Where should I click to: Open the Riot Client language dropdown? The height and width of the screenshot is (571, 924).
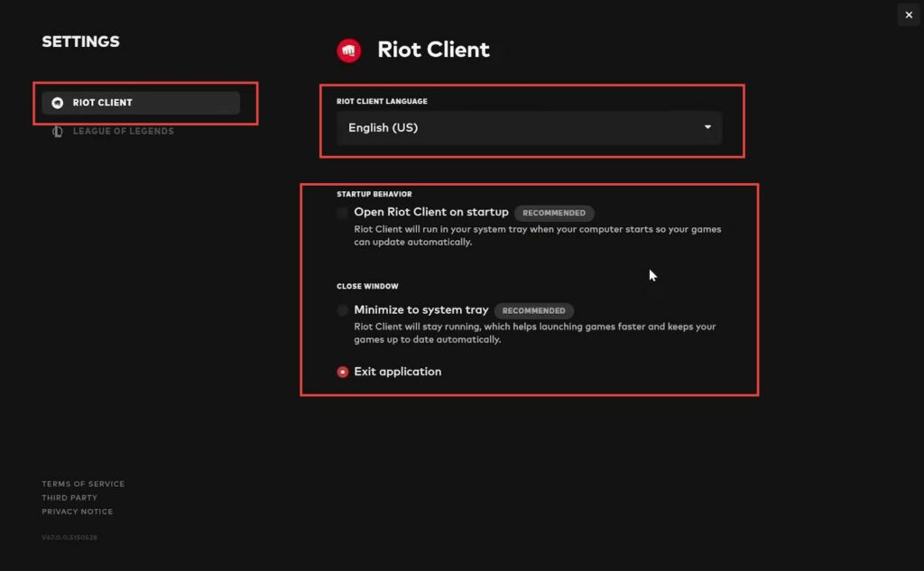coord(529,128)
